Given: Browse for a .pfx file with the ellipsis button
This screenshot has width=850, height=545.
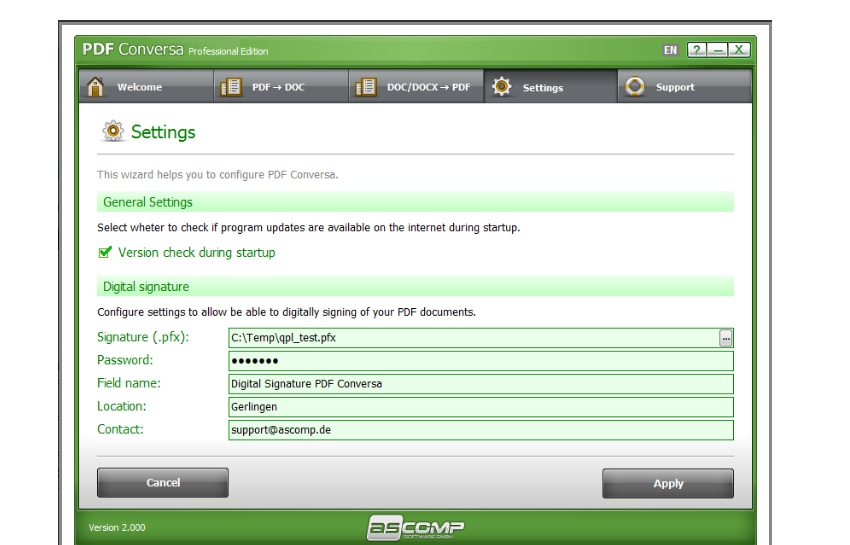Looking at the screenshot, I should [726, 338].
